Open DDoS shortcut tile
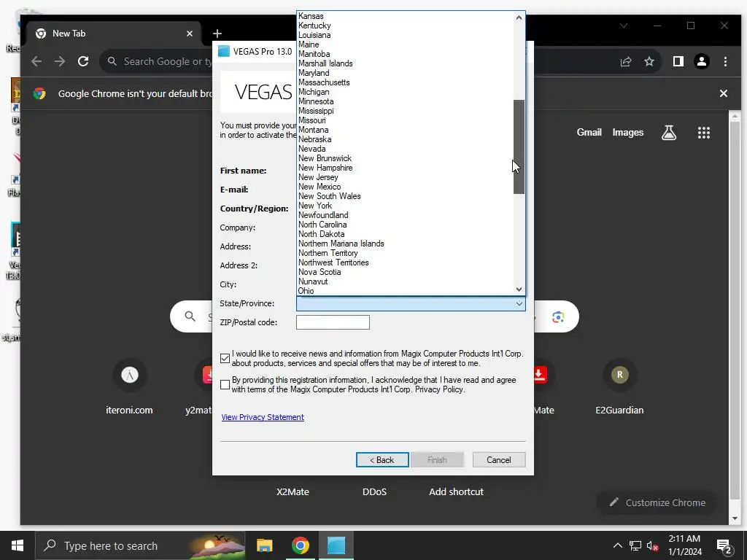The image size is (747, 560). [374, 492]
